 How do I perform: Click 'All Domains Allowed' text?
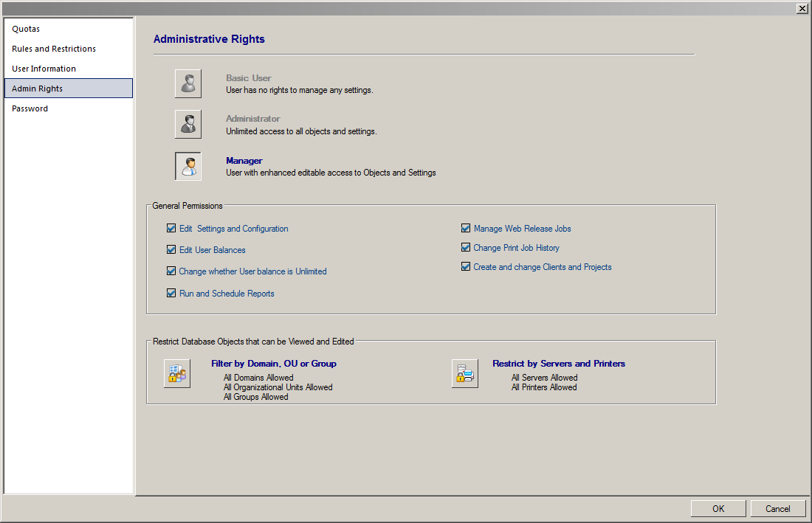(x=258, y=378)
